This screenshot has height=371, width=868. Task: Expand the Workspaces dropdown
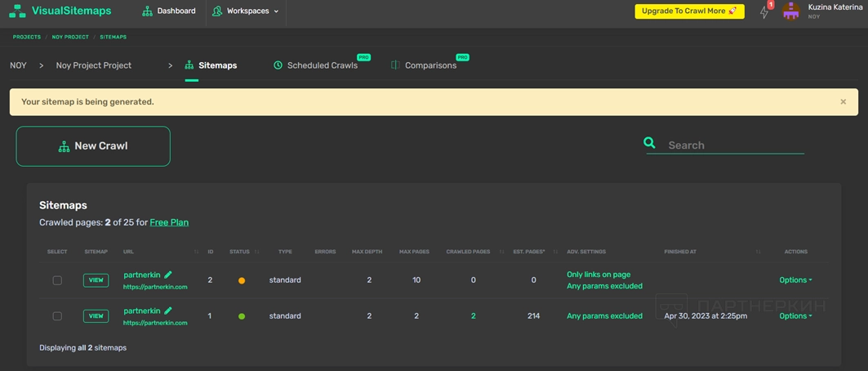pyautogui.click(x=246, y=11)
